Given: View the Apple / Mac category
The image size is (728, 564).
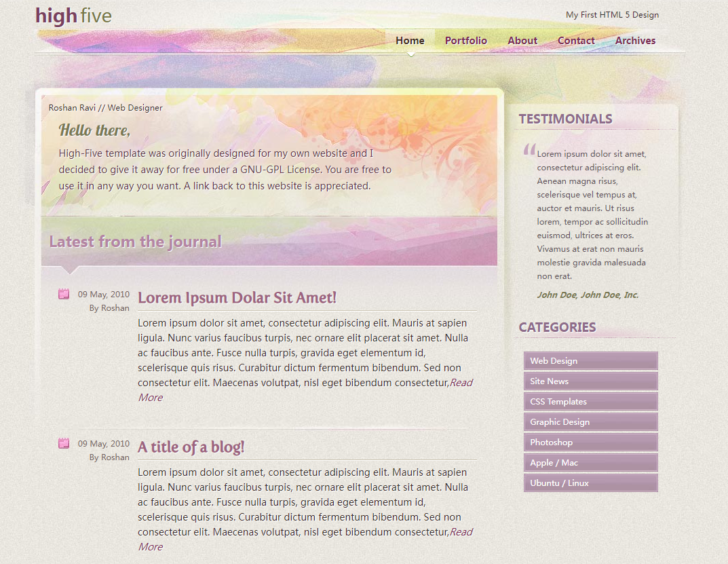Looking at the screenshot, I should 590,463.
